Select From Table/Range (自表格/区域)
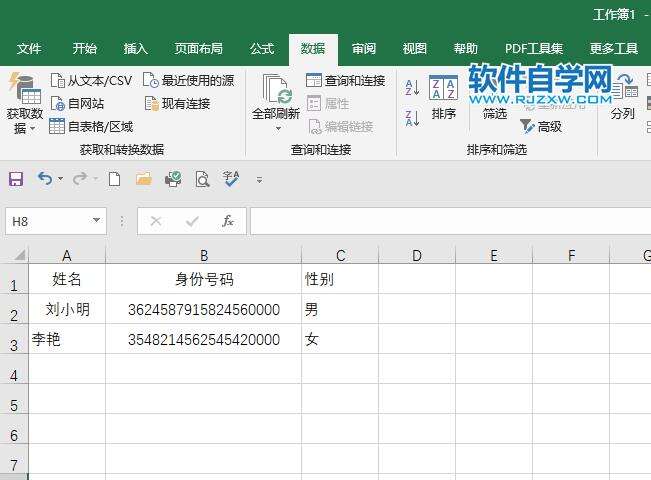The image size is (651, 480). click(91, 126)
